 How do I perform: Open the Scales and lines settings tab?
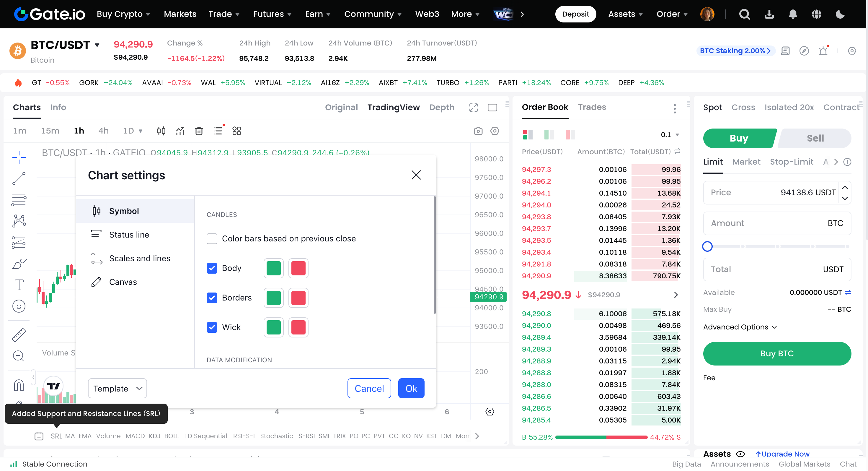[x=139, y=258]
